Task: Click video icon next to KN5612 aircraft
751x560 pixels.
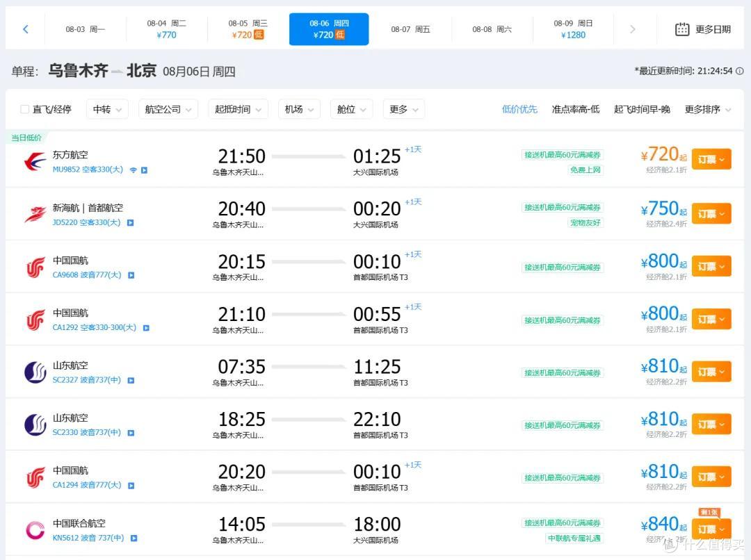Action: click(134, 538)
